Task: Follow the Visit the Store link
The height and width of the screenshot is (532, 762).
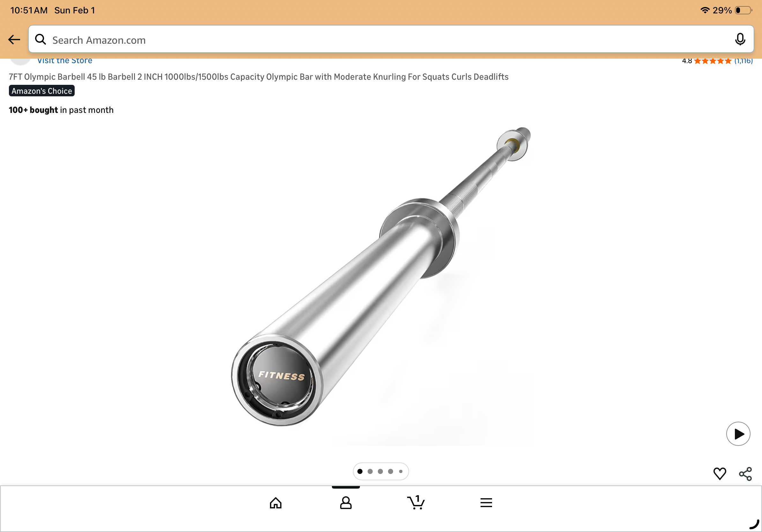Action: [65, 61]
